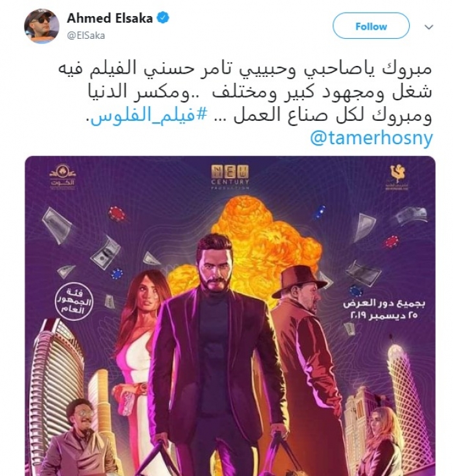
Task: Open the Ahmed Elsaka display name link
Action: tap(109, 18)
